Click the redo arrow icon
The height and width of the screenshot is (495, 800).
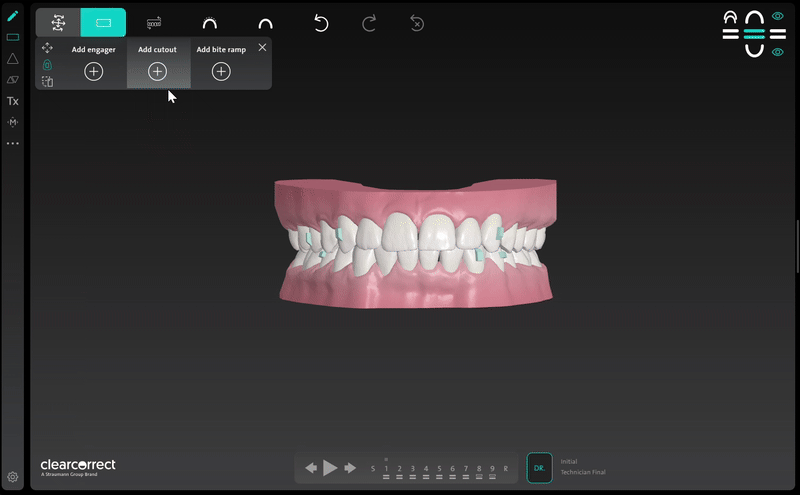[369, 23]
